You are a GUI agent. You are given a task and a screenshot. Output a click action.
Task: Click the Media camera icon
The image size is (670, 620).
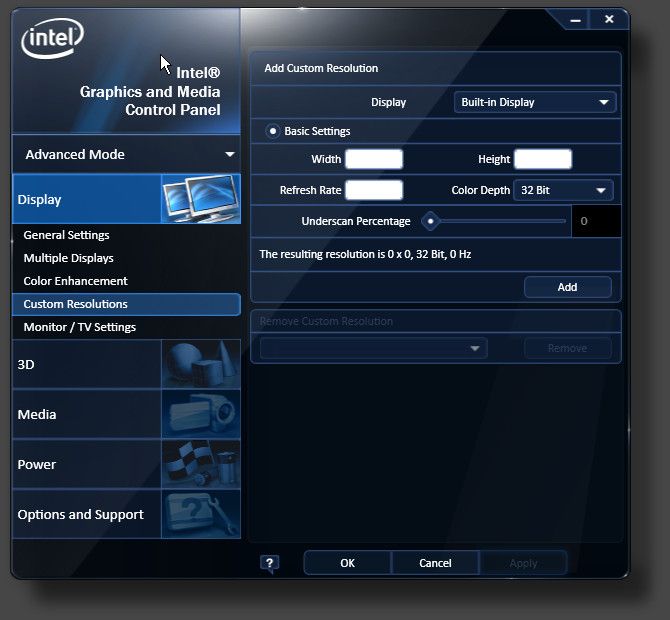[201, 414]
